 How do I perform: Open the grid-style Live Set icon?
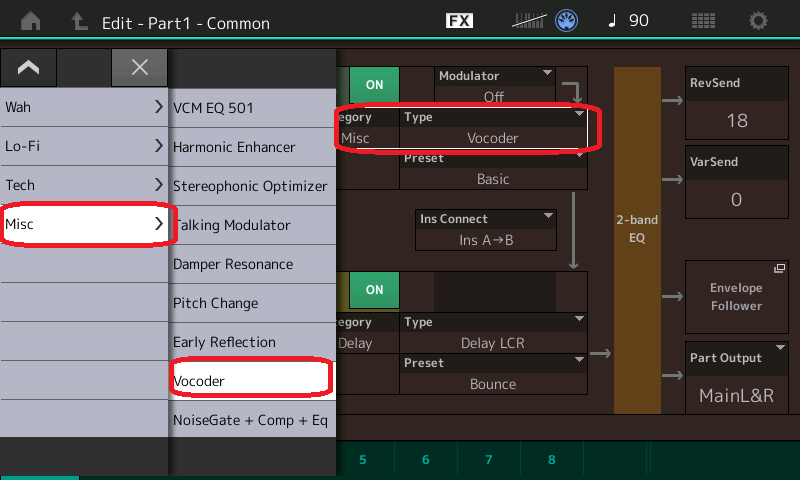tap(703, 20)
